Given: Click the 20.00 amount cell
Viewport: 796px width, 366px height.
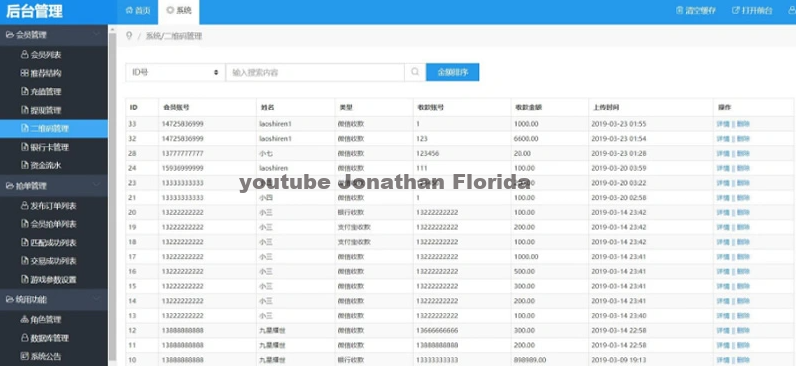Looking at the screenshot, I should (522, 153).
